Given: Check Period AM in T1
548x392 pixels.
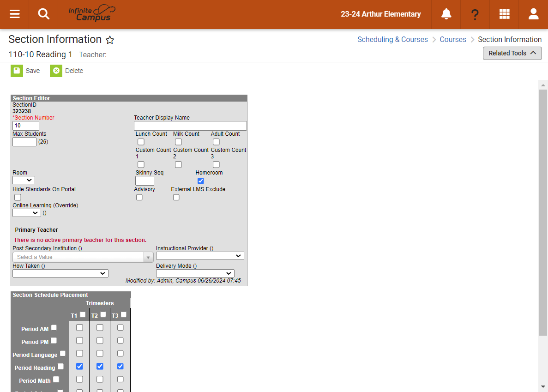Looking at the screenshot, I should [80, 328].
